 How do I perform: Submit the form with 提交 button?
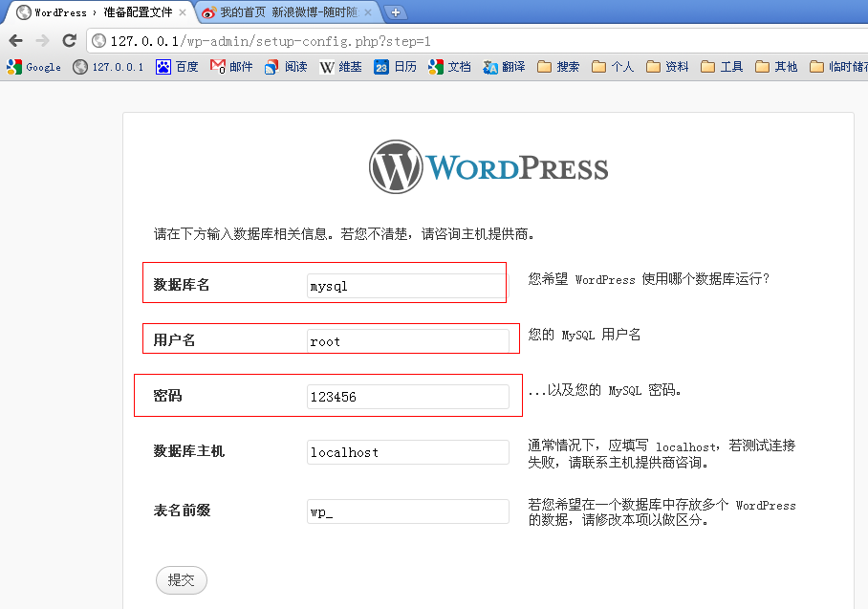[x=182, y=580]
